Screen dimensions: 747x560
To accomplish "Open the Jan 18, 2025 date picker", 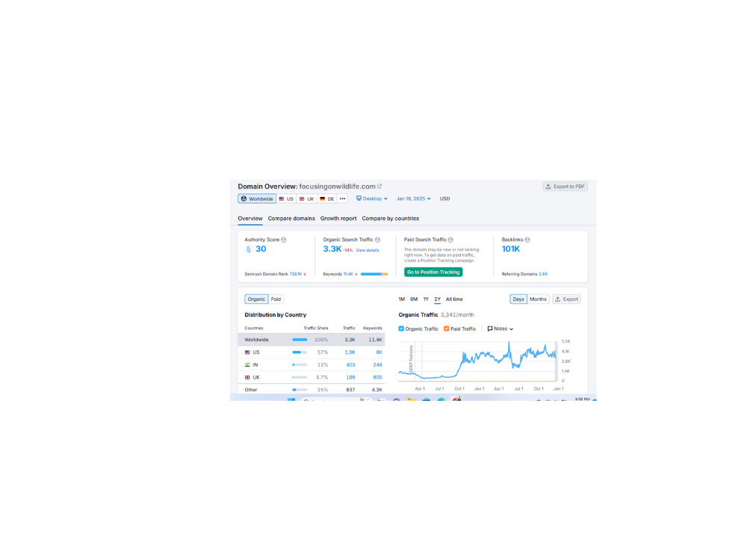I will [x=414, y=199].
